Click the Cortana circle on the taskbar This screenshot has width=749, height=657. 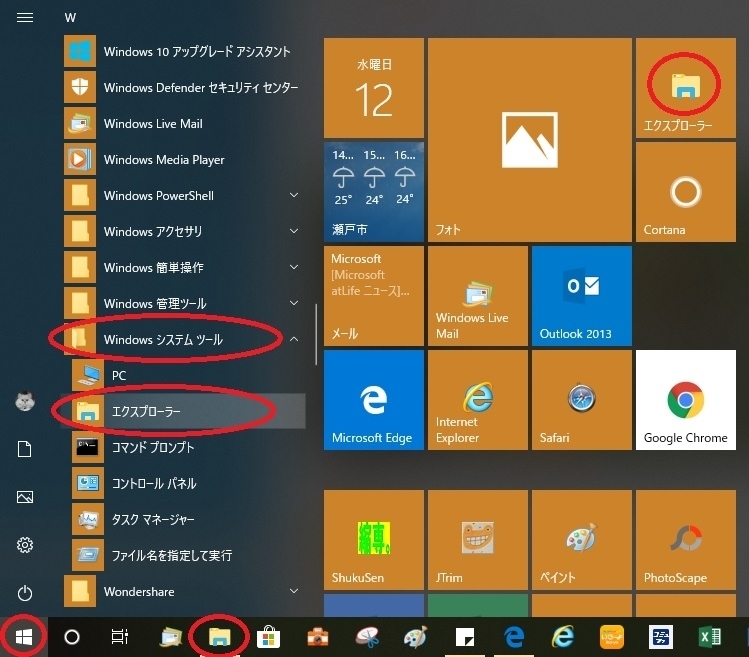click(72, 637)
